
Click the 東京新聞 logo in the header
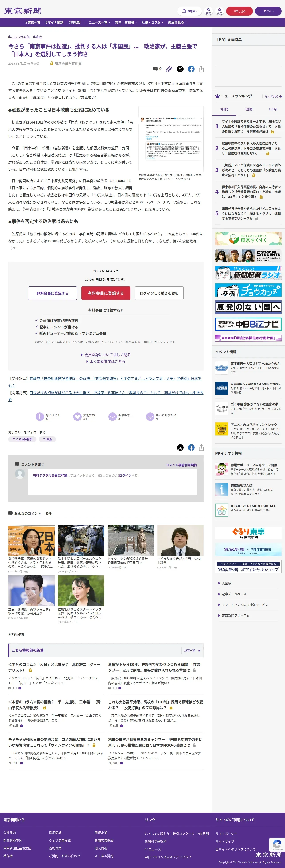(22, 11)
